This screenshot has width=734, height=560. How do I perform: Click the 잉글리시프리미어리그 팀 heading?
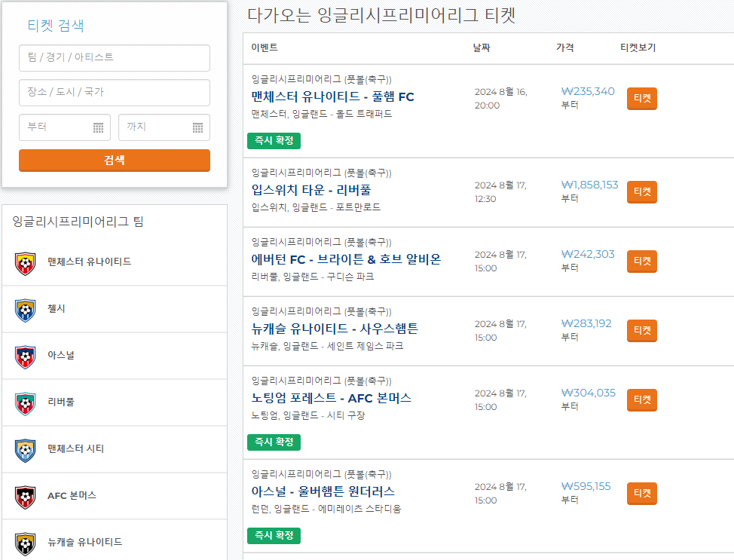78,222
